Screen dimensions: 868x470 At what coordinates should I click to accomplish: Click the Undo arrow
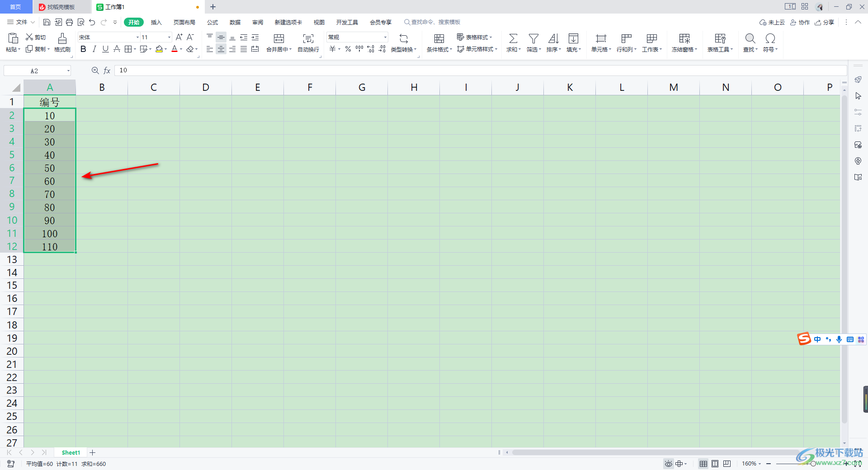(x=92, y=22)
